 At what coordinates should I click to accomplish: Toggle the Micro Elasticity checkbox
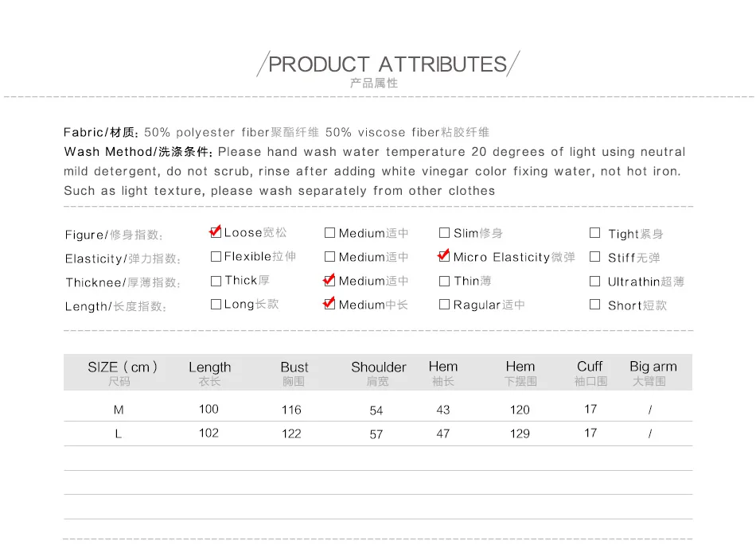pyautogui.click(x=444, y=256)
